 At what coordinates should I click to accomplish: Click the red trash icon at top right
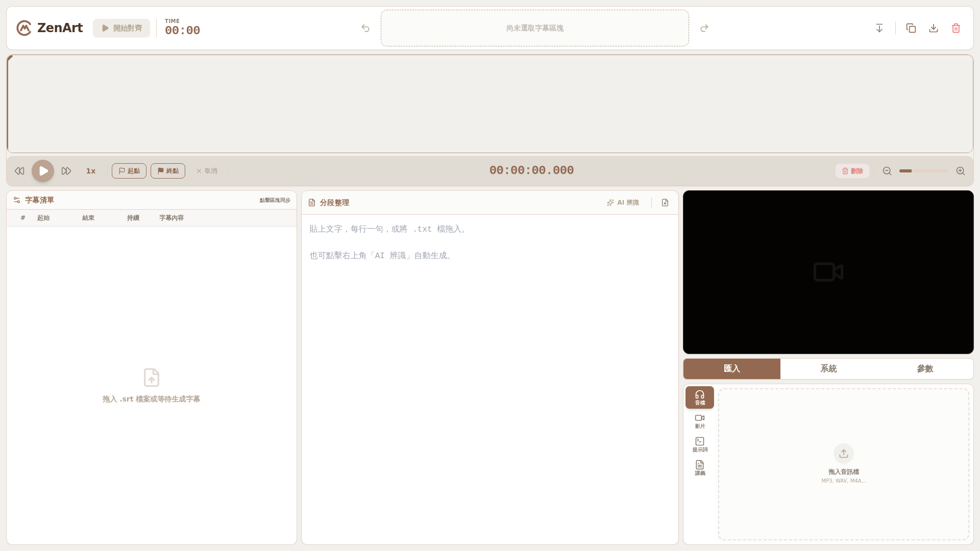click(956, 28)
